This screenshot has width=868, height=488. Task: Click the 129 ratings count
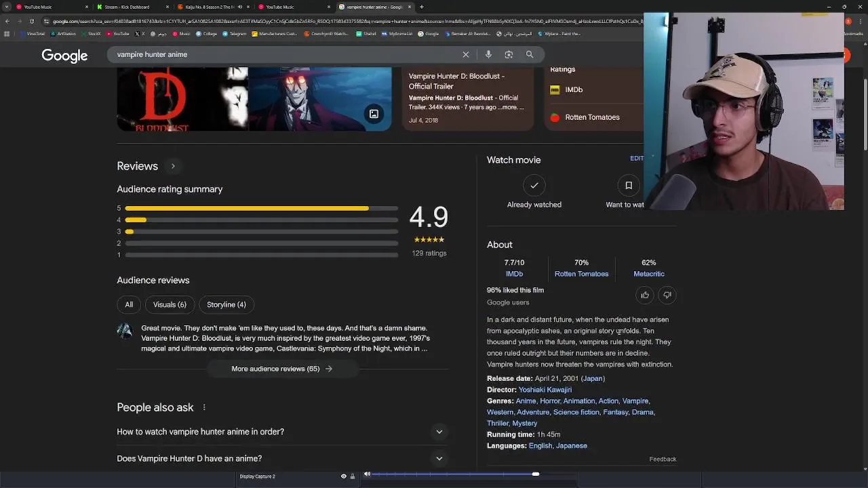[x=429, y=253]
